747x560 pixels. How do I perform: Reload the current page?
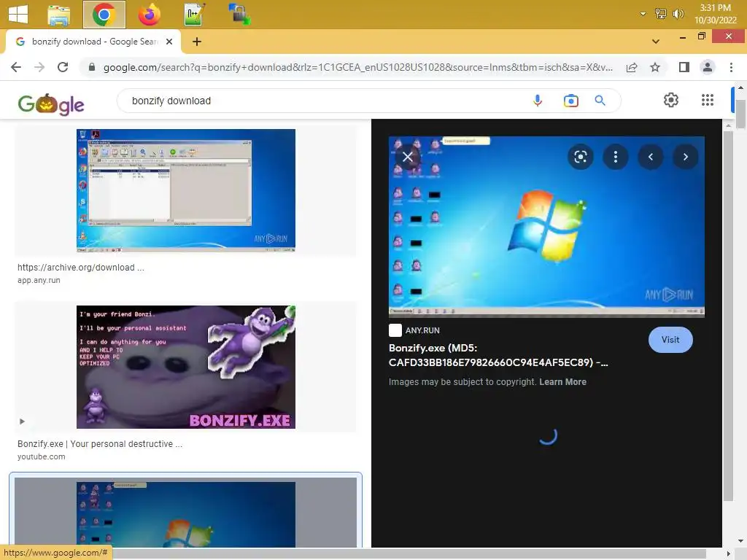pyautogui.click(x=63, y=67)
